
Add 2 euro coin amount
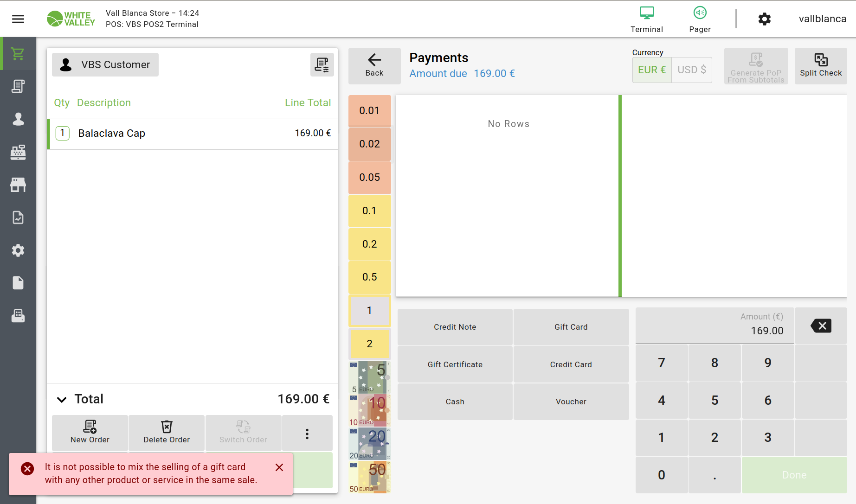pos(370,344)
